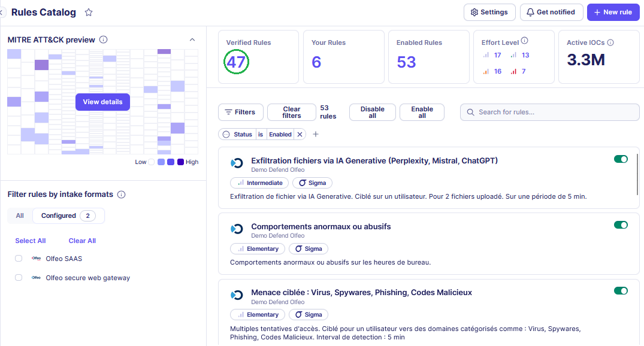Click the View details button
This screenshot has width=644, height=346.
click(x=102, y=102)
